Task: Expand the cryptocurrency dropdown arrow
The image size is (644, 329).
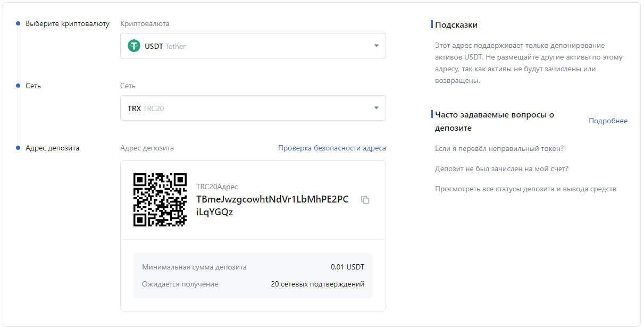Action: point(376,46)
